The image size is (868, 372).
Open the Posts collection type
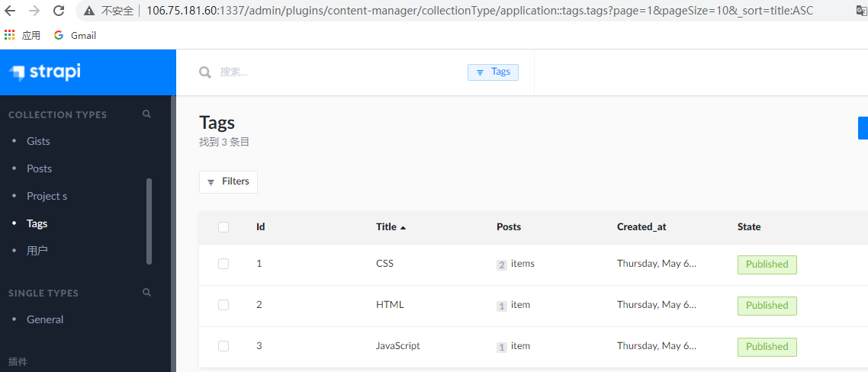point(40,168)
